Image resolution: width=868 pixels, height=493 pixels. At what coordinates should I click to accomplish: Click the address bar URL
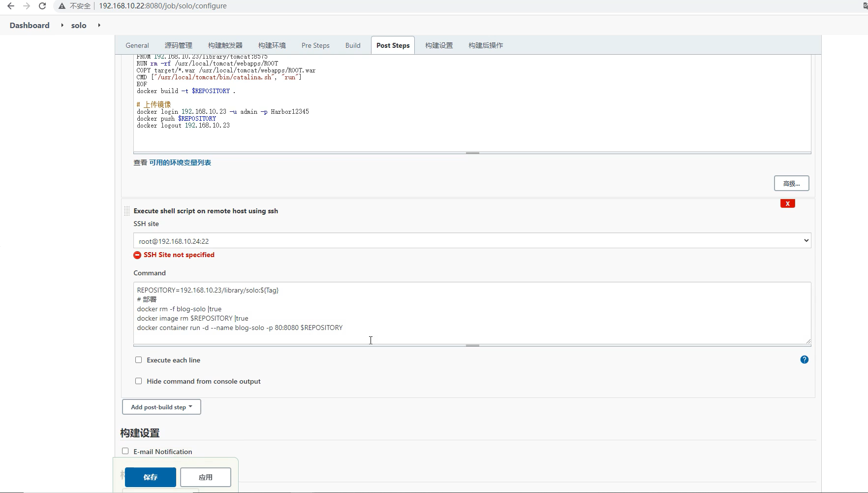point(163,6)
